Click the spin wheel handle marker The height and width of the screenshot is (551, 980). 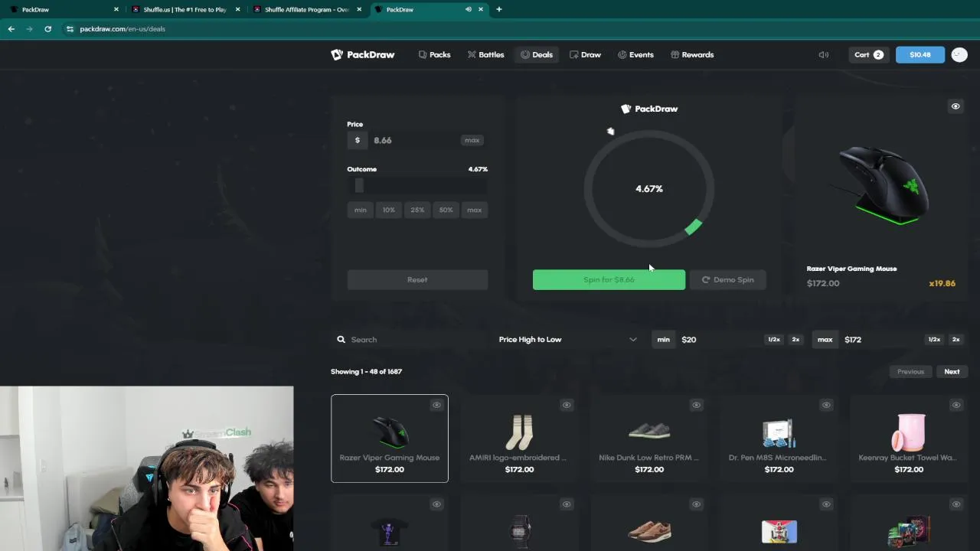(610, 132)
